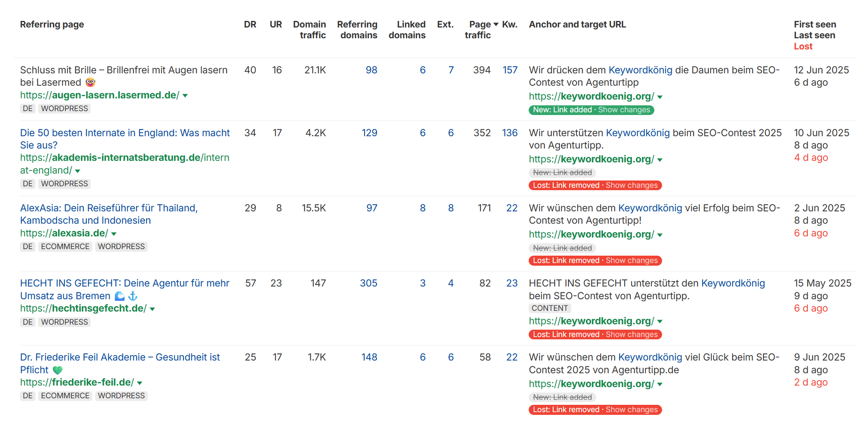Screen dimensions: 868x425
Task: Click the CONTENT tag in HECHT row
Action: [549, 308]
